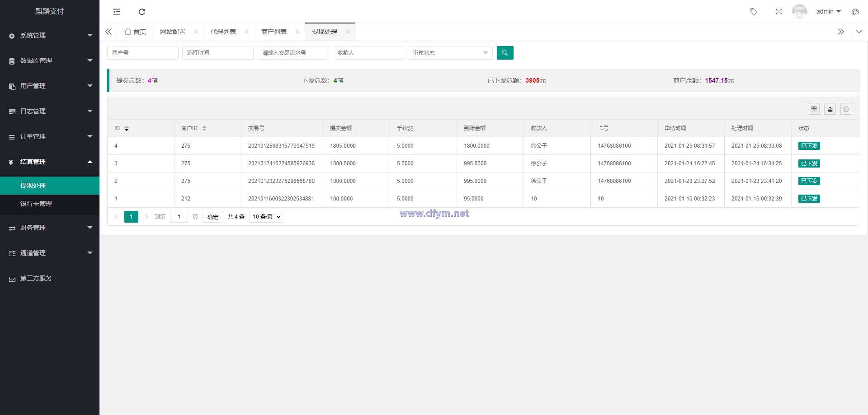Click the print table icon
Viewport: 868px width, 415px height.
pos(846,109)
